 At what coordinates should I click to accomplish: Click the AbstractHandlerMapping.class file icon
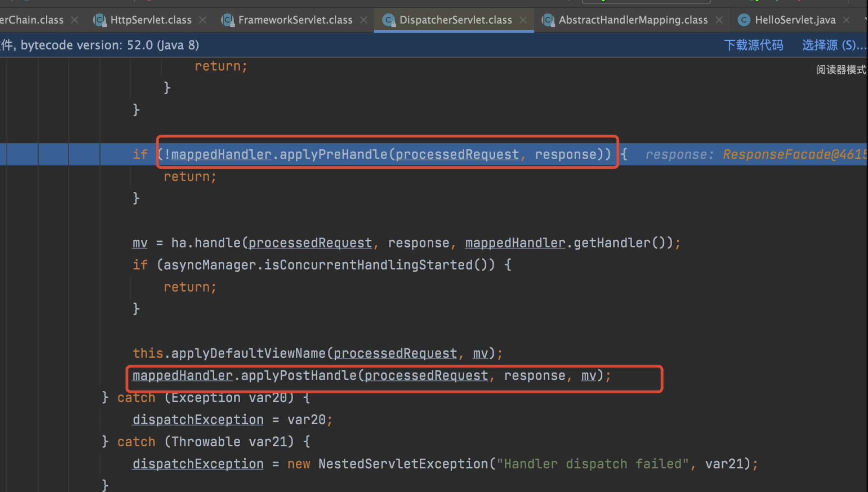[x=548, y=20]
